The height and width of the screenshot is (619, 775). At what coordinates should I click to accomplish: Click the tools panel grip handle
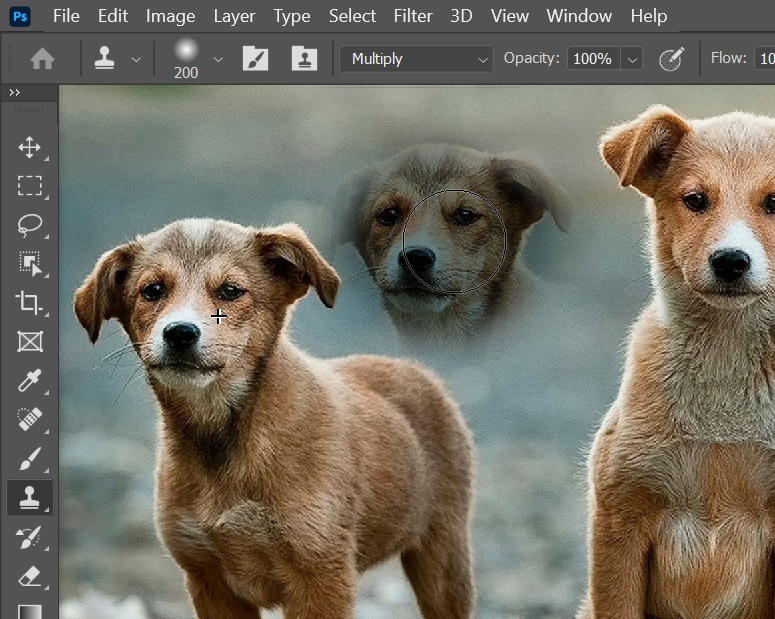tap(29, 110)
